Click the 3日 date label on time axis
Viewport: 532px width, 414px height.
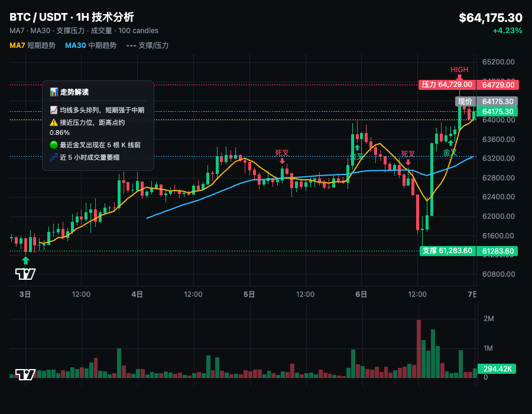tap(25, 294)
